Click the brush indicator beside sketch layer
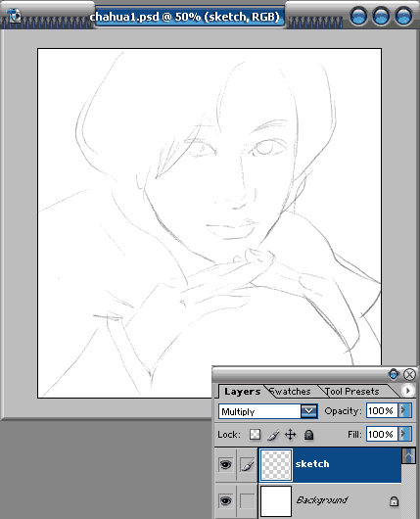The width and height of the screenshot is (420, 519). click(248, 465)
